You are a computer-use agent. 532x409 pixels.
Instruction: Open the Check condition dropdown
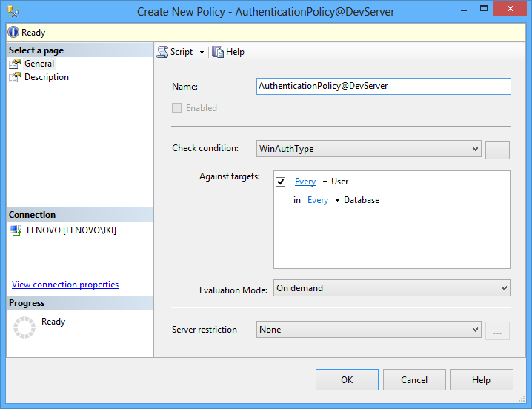(x=474, y=149)
